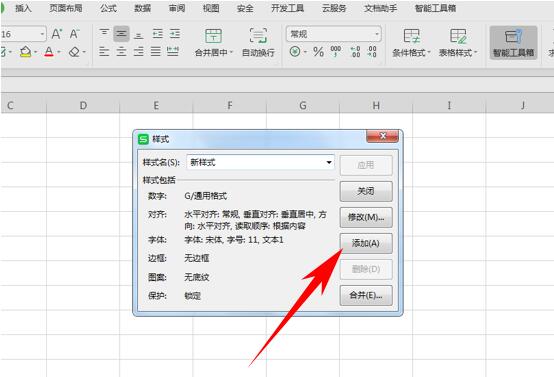Open the Review (审阅) tab

pyautogui.click(x=177, y=8)
